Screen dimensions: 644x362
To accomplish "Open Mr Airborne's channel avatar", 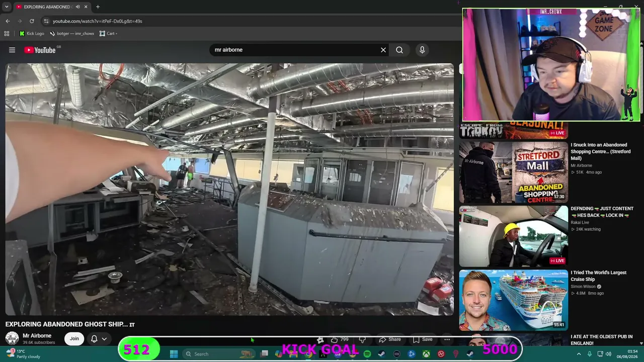I will coord(12,338).
